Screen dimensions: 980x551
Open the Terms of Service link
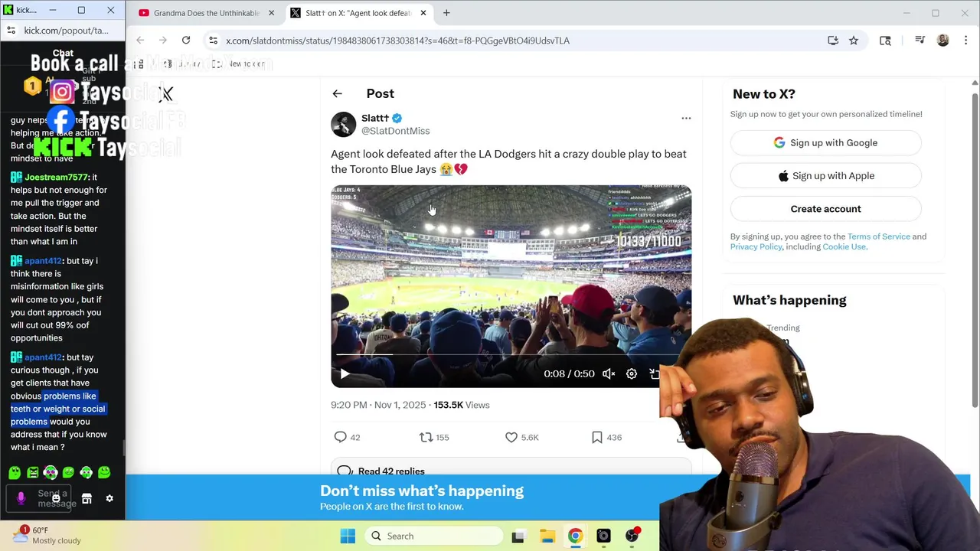point(878,236)
